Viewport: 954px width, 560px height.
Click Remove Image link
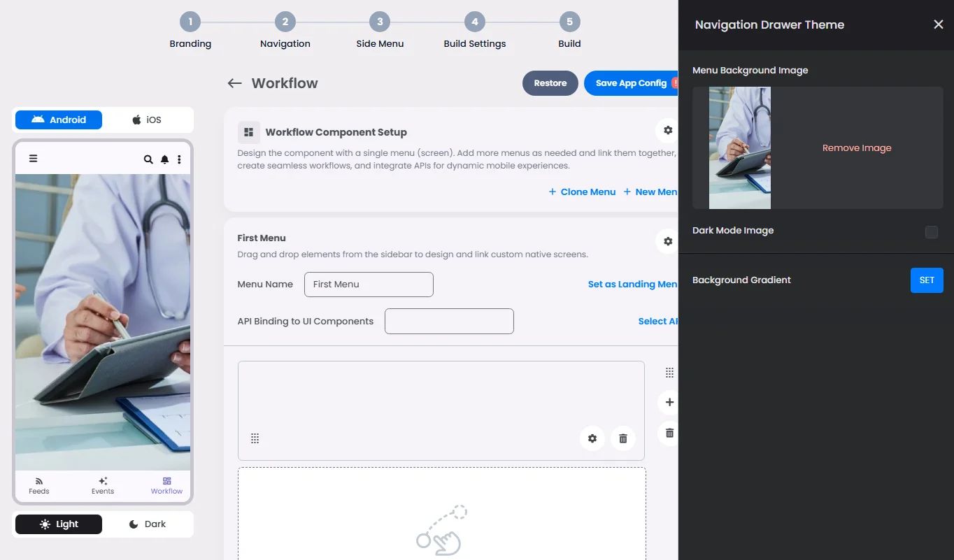857,148
